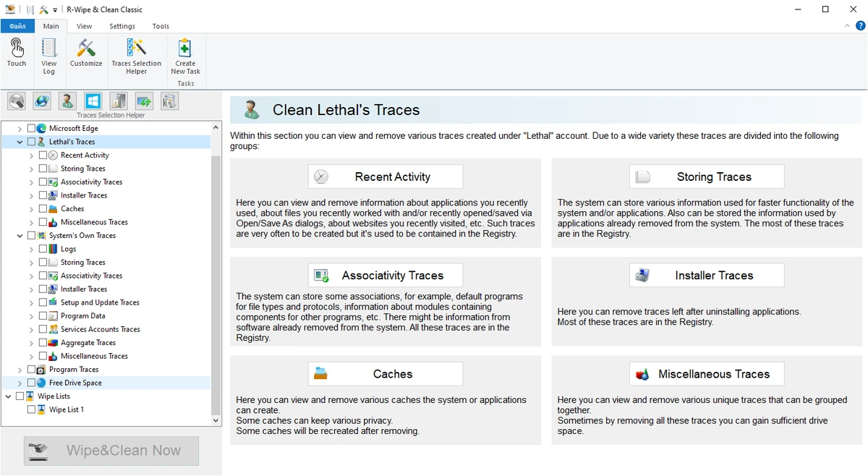
Task: Click the tree scrollbar up arrow
Action: click(x=216, y=127)
